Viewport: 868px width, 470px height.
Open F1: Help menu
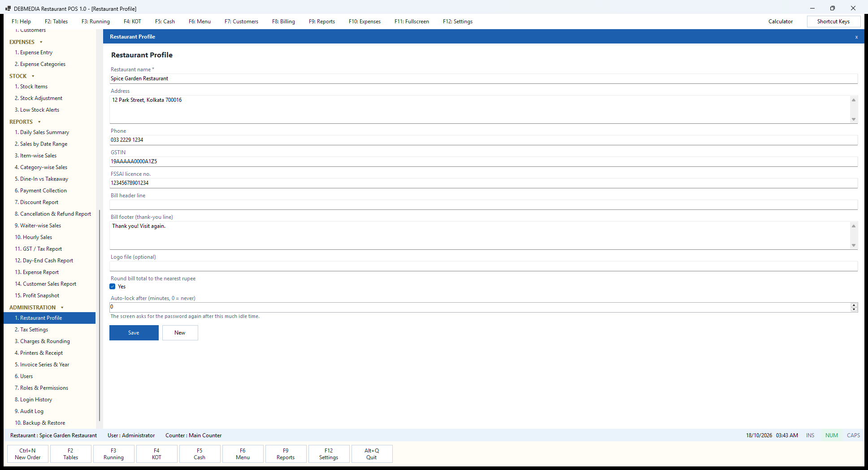click(x=21, y=22)
